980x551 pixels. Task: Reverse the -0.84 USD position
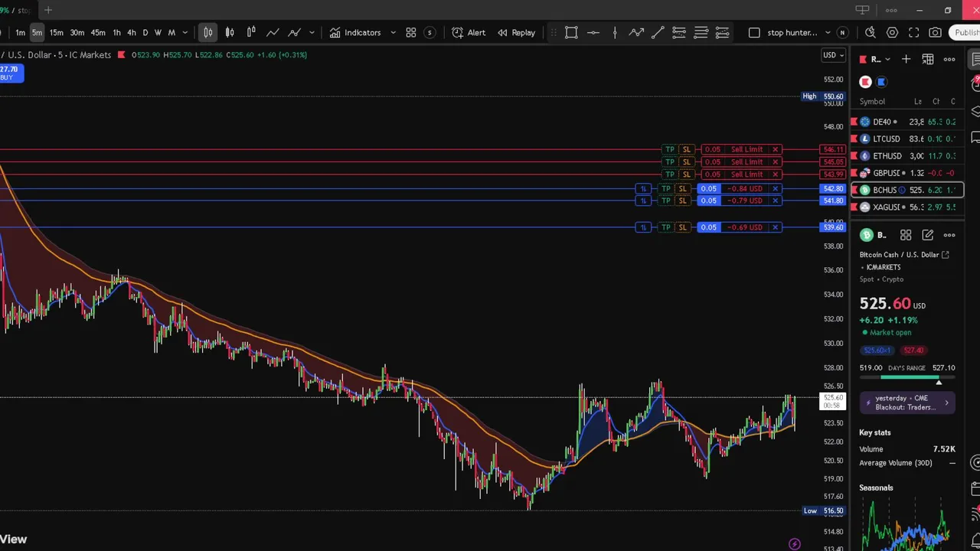tap(643, 188)
